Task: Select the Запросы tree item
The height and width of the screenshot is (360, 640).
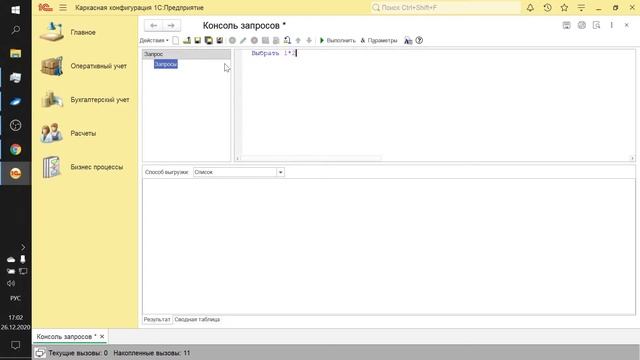Action: [166, 64]
